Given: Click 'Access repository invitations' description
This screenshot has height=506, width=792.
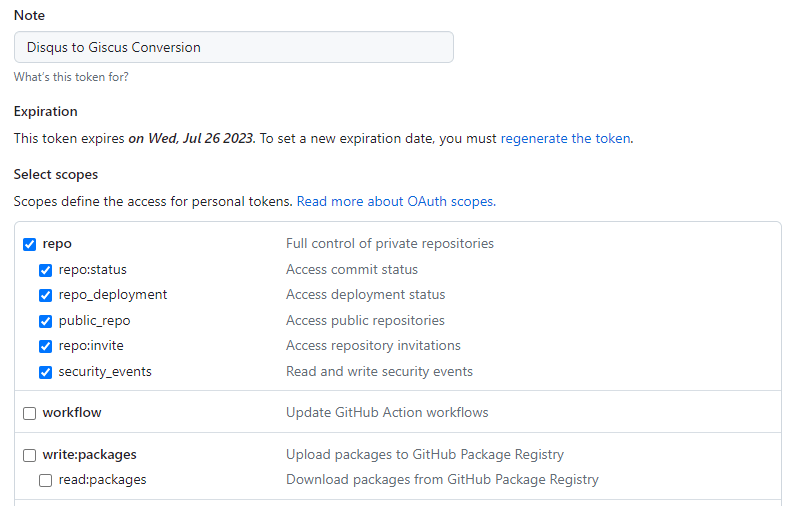Looking at the screenshot, I should [x=373, y=345].
